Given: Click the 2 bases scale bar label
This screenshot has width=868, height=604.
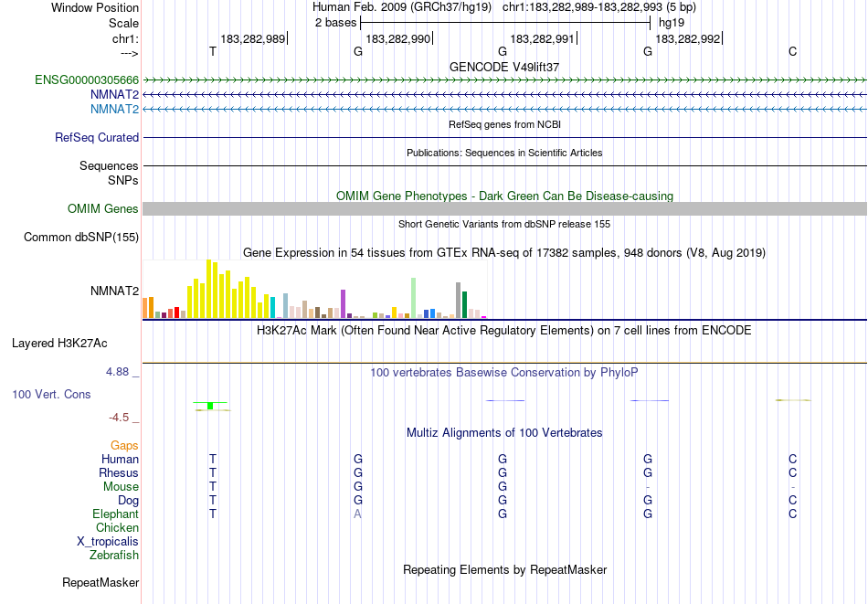Looking at the screenshot, I should coord(336,23).
